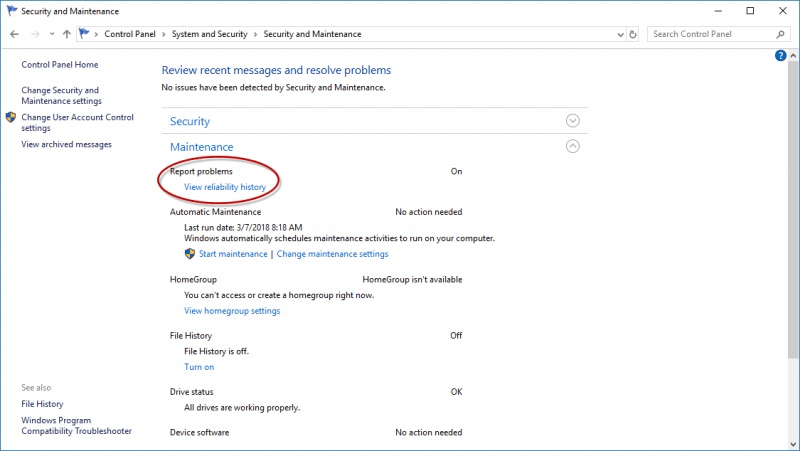The height and width of the screenshot is (451, 800).
Task: Click the Security section heading
Action: 190,121
